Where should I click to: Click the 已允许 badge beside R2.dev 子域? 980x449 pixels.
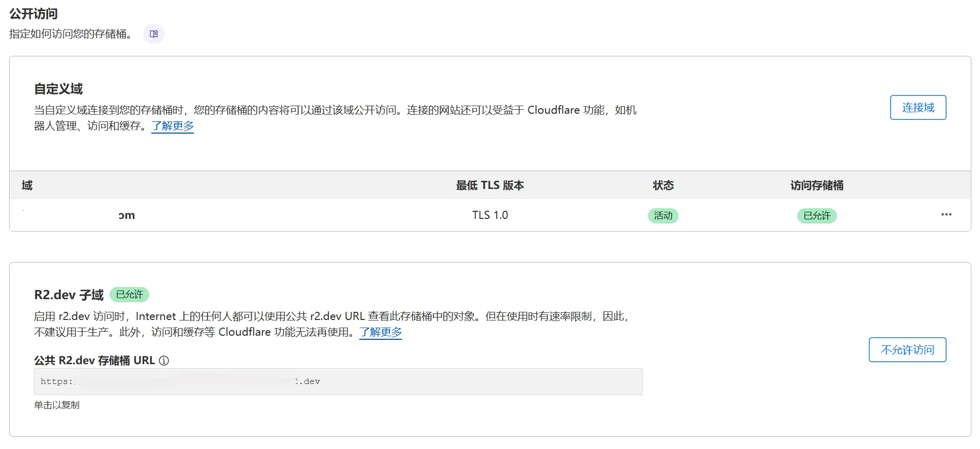tap(129, 295)
